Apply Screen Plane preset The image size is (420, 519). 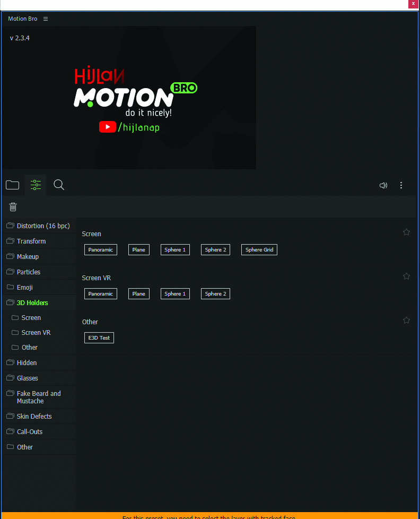point(138,249)
